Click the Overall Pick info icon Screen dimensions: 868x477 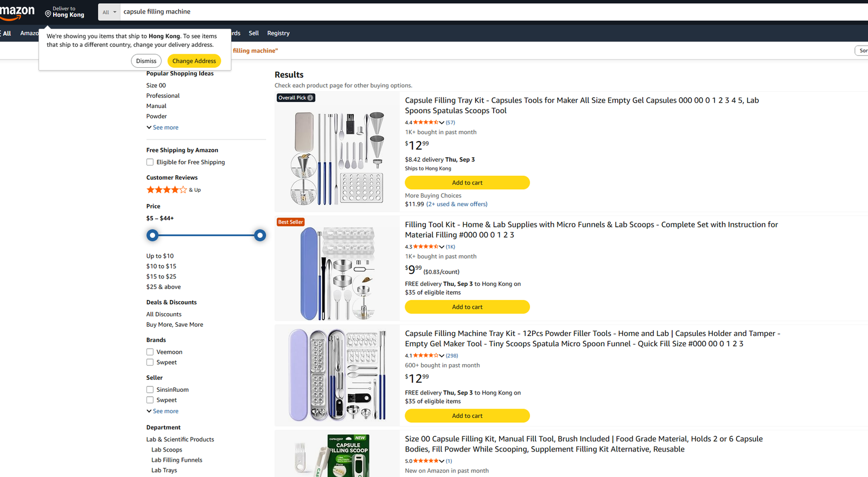coord(310,98)
